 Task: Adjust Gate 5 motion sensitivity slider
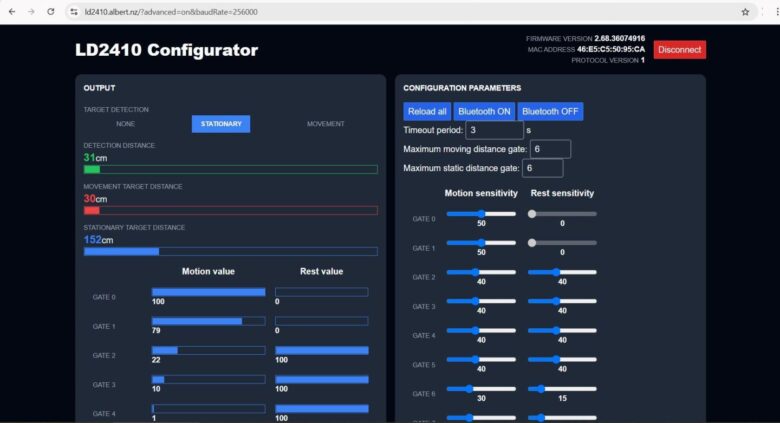click(x=481, y=359)
